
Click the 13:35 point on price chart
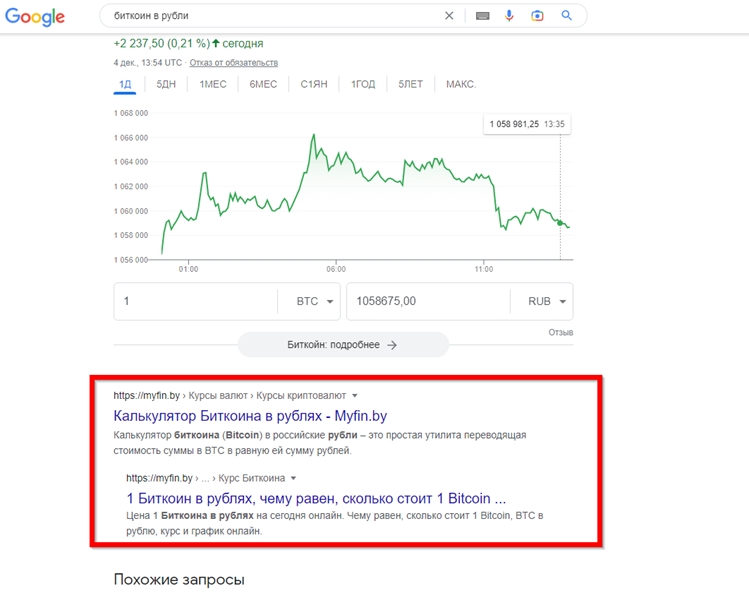pyautogui.click(x=560, y=222)
